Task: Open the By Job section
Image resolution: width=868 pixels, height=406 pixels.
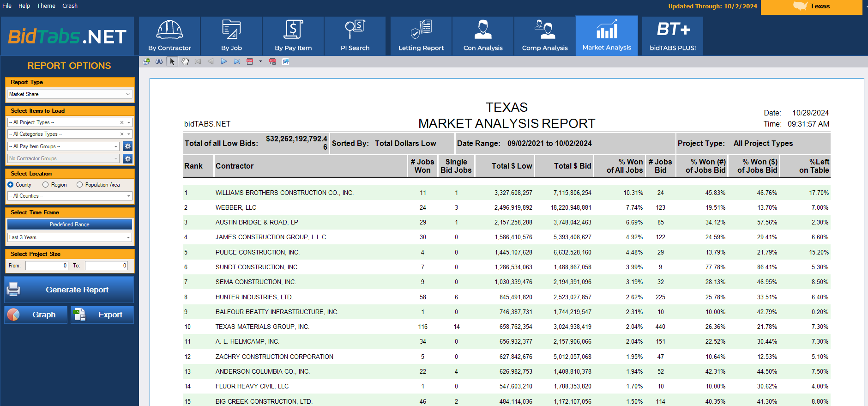Action: 231,36
